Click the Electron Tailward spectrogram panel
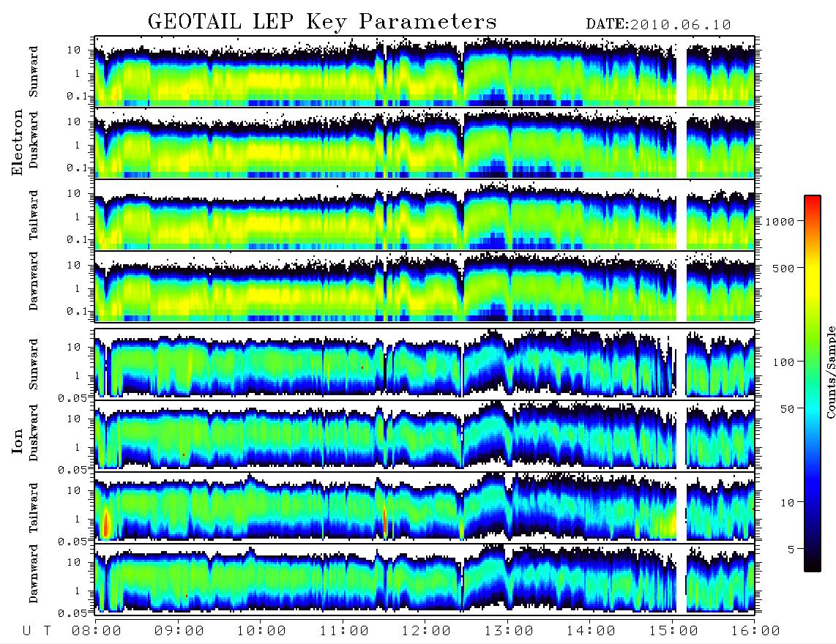 [425, 215]
